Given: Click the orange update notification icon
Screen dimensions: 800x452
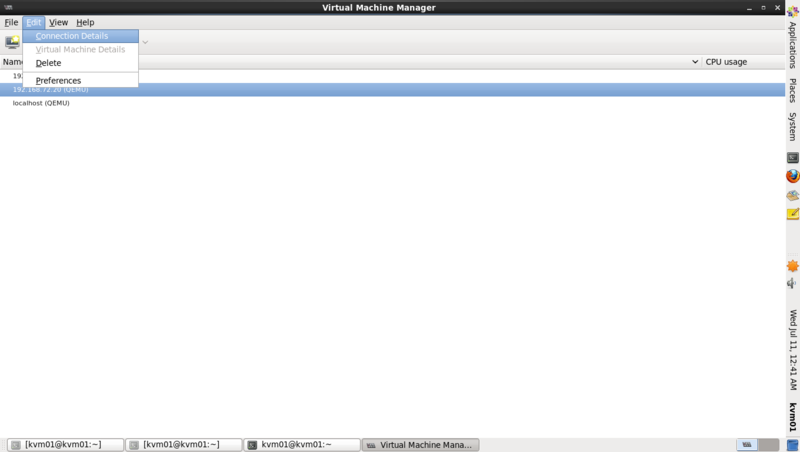Looking at the screenshot, I should click(792, 266).
